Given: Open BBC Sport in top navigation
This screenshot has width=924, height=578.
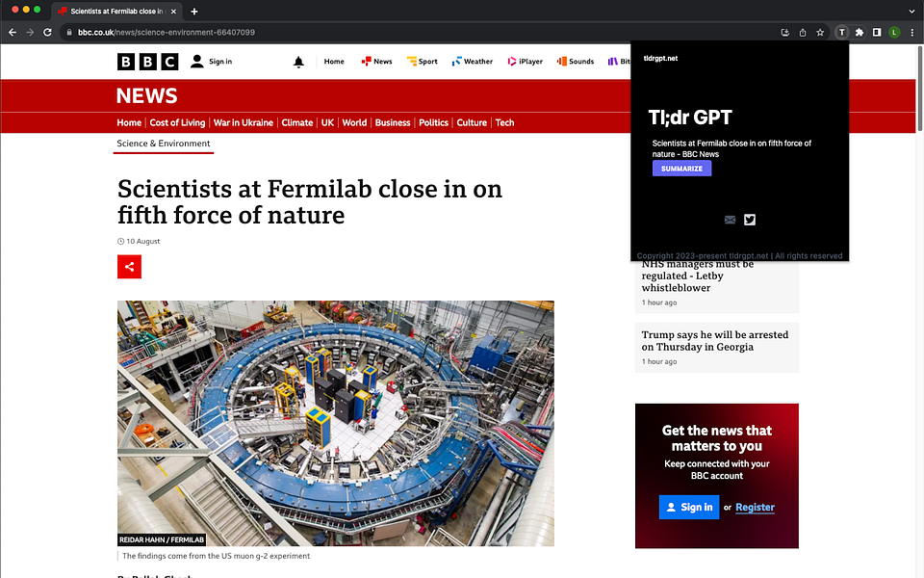Looking at the screenshot, I should 422,62.
